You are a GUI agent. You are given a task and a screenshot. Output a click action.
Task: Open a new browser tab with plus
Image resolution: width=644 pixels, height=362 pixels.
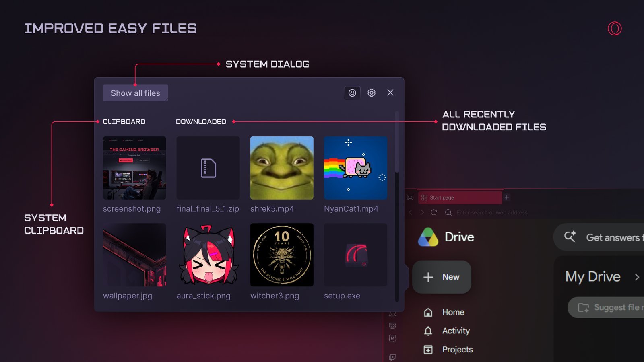tap(507, 197)
